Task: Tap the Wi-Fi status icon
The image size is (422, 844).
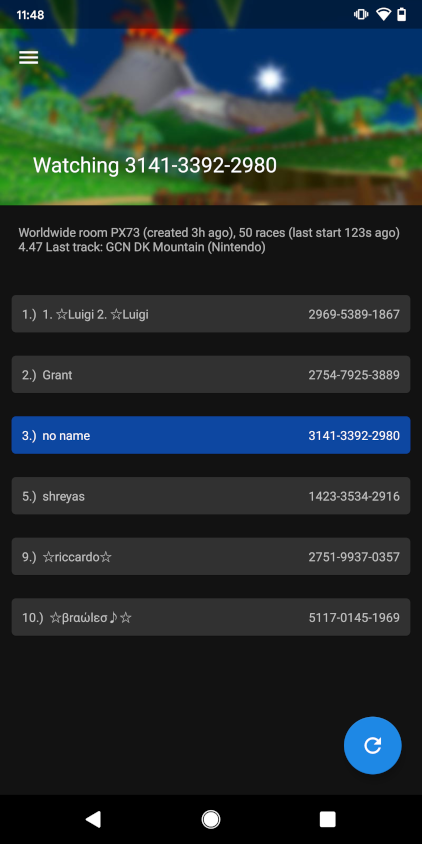Action: (x=383, y=15)
